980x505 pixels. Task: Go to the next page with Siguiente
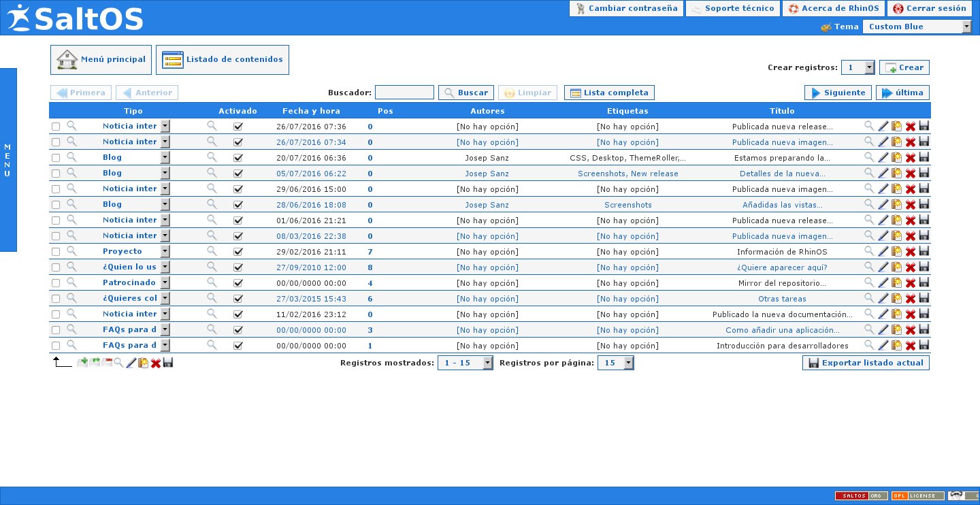(x=838, y=93)
